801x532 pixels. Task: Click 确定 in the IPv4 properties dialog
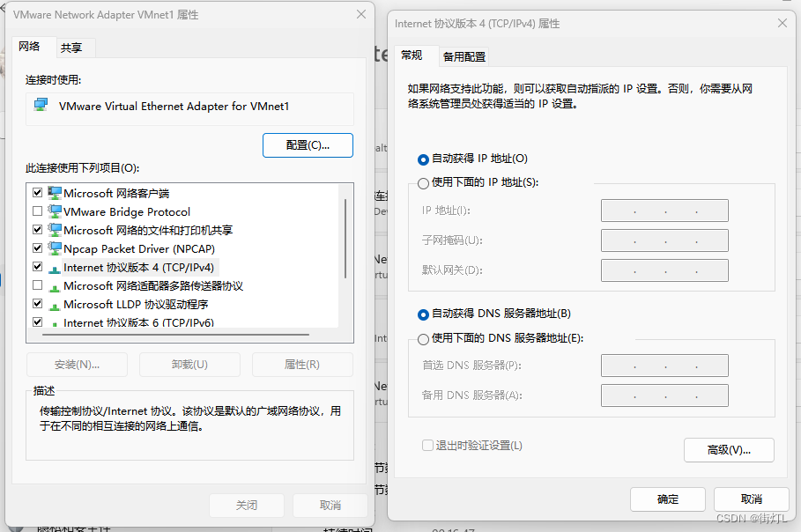coord(668,499)
